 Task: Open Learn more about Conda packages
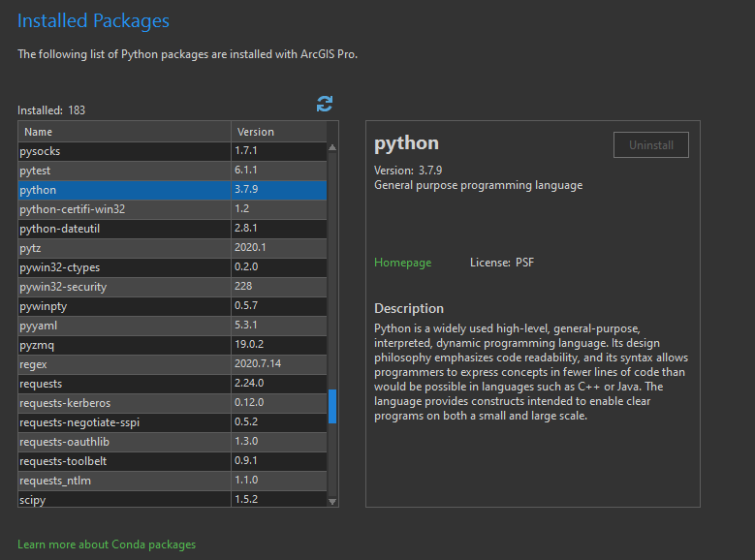[107, 544]
